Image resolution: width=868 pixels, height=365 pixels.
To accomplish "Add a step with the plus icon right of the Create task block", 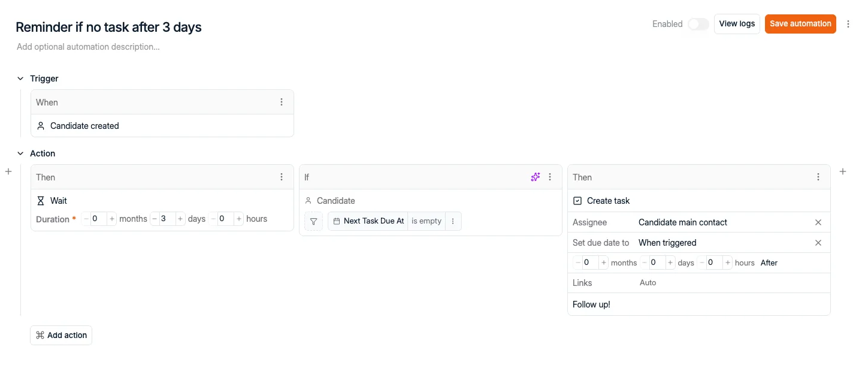I will click(x=843, y=171).
